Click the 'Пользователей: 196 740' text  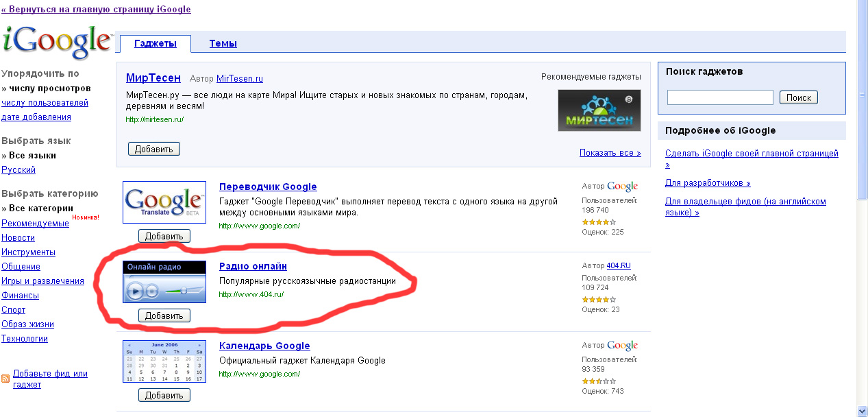[610, 205]
